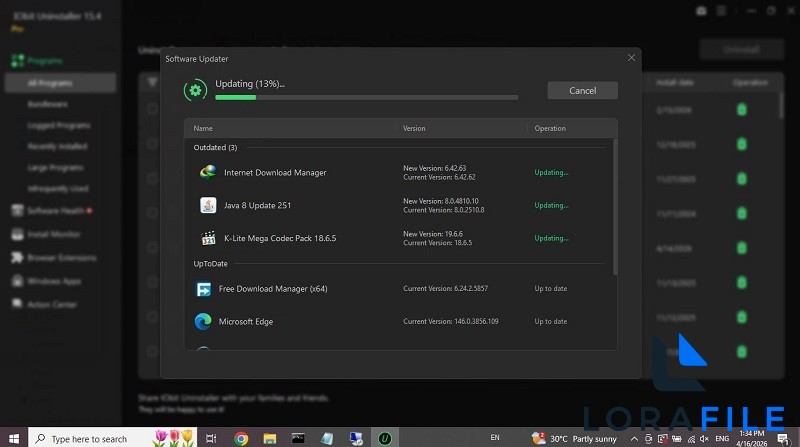Open the weather widget showing 30°C

point(574,438)
